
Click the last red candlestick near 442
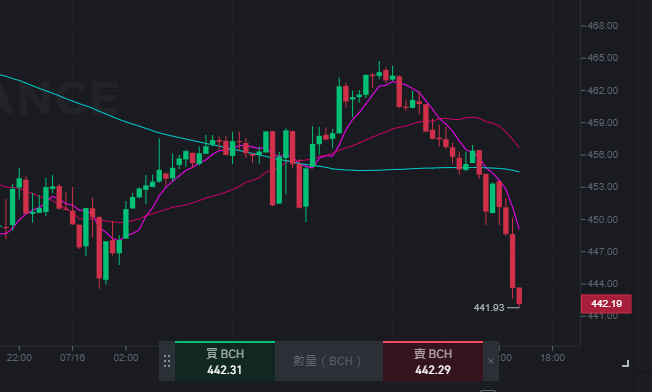click(x=519, y=296)
